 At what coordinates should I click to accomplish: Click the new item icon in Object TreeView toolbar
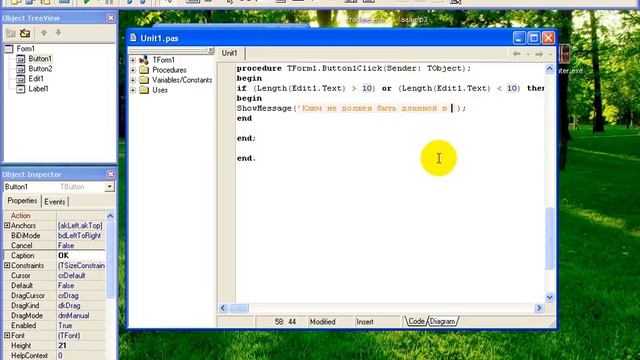coord(11,33)
